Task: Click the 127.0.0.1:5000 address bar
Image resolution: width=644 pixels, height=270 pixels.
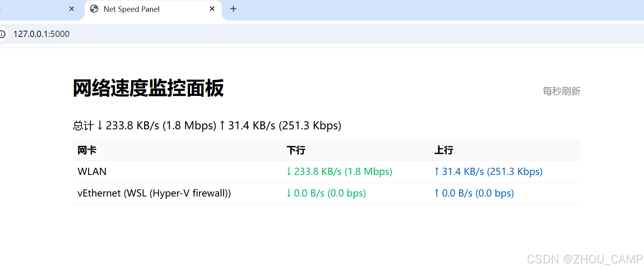Action: click(x=322, y=34)
